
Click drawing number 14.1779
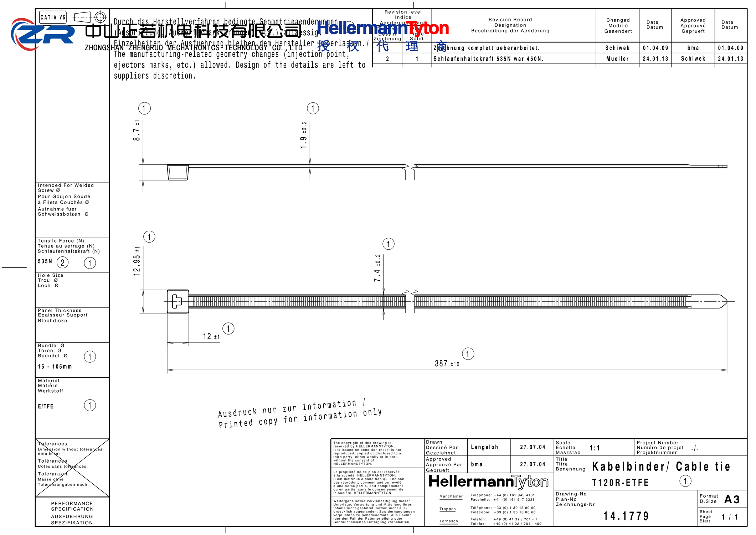[626, 516]
